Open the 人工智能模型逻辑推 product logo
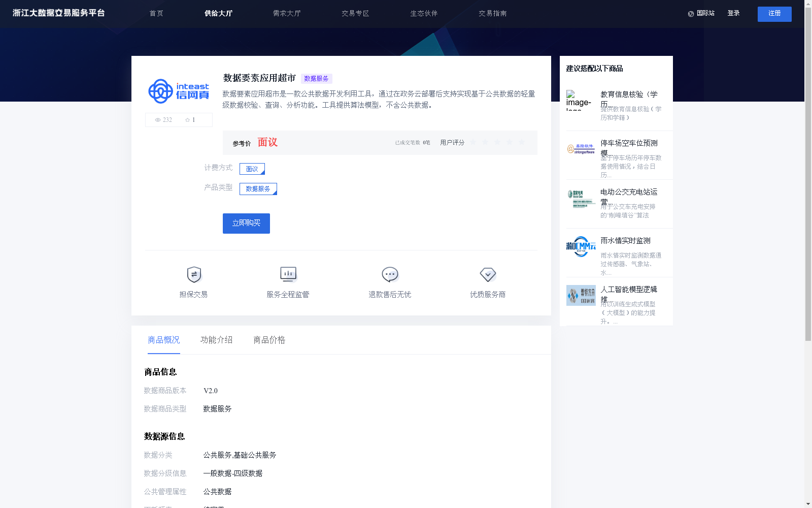Viewport: 812px width, 508px height. click(581, 295)
